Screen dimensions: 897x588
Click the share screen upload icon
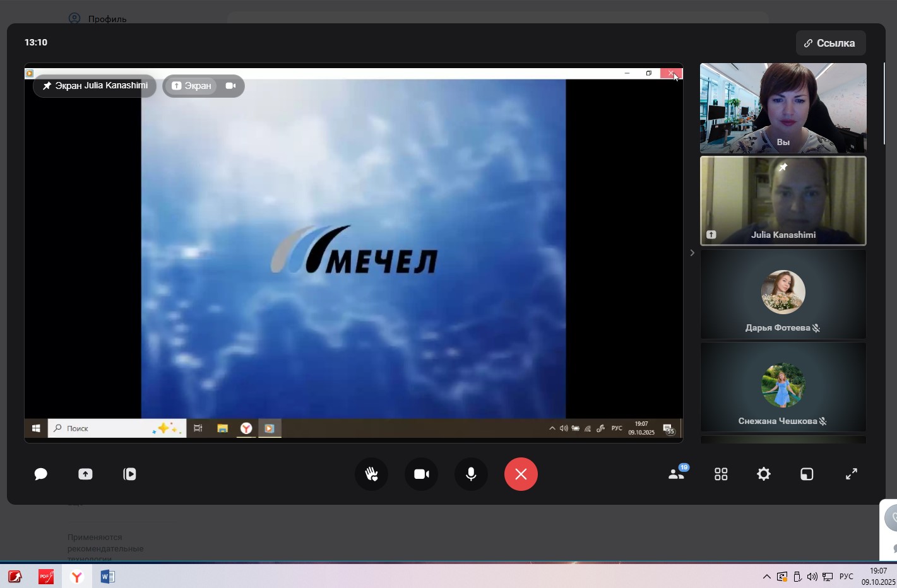85,474
